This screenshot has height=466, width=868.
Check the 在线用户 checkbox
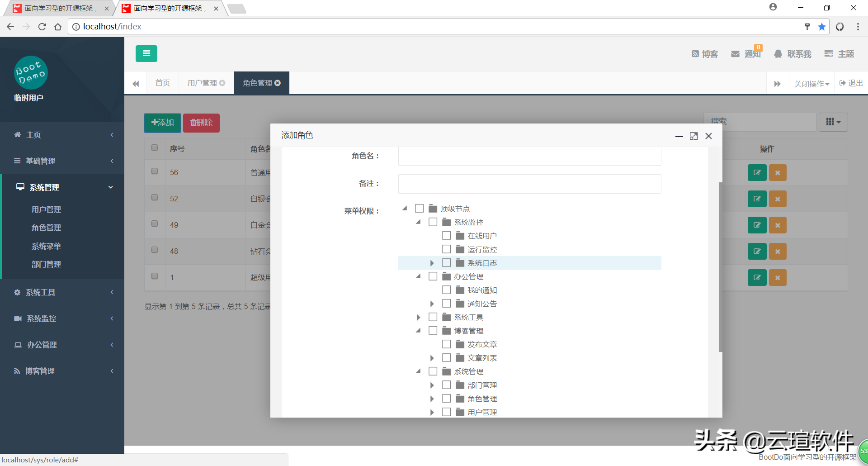[446, 236]
